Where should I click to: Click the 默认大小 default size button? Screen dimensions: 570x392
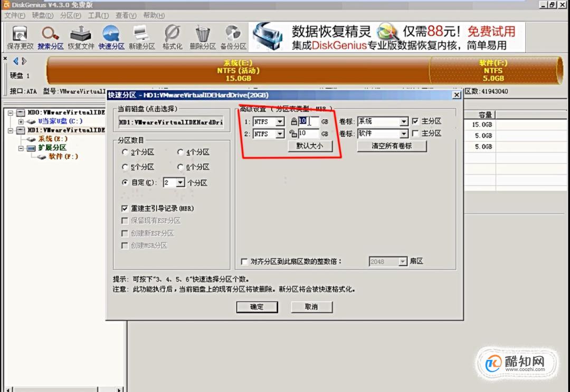point(309,146)
